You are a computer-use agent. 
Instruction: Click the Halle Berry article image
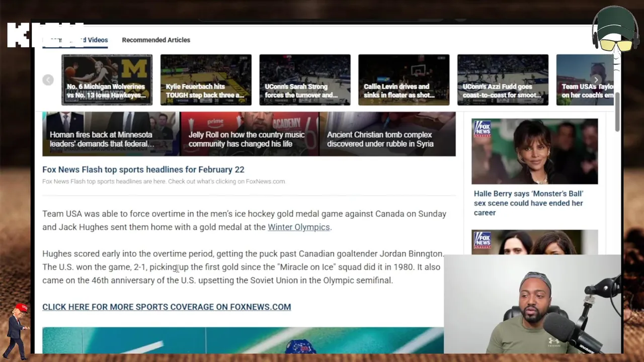click(535, 151)
